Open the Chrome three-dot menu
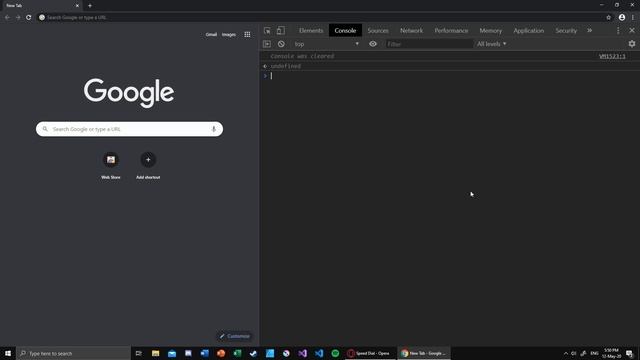 coord(633,18)
